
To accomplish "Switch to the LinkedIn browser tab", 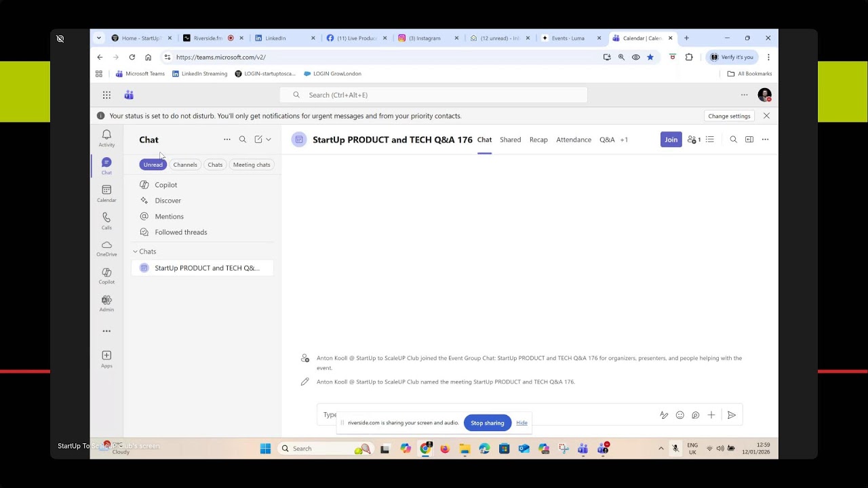I will pos(285,38).
